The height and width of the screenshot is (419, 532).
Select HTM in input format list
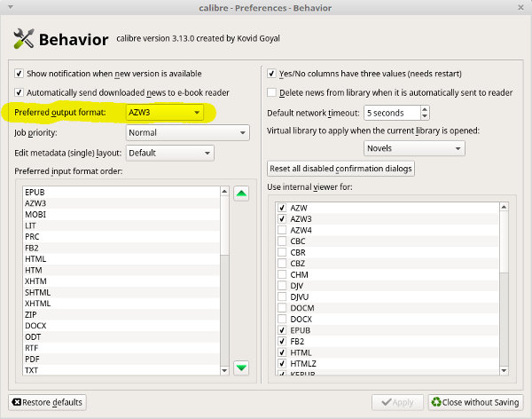coord(121,270)
